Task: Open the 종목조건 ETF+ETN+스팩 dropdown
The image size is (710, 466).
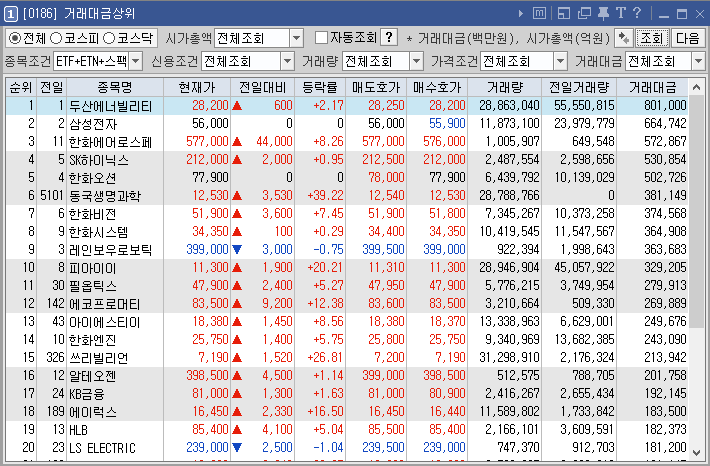Action: click(135, 61)
